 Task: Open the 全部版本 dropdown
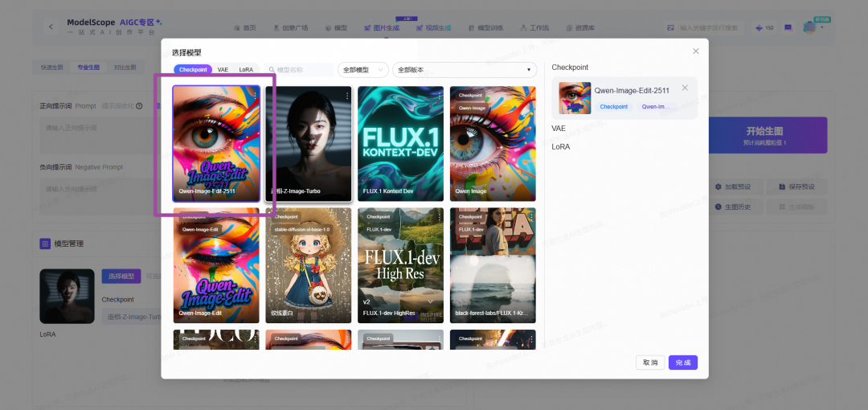[465, 70]
